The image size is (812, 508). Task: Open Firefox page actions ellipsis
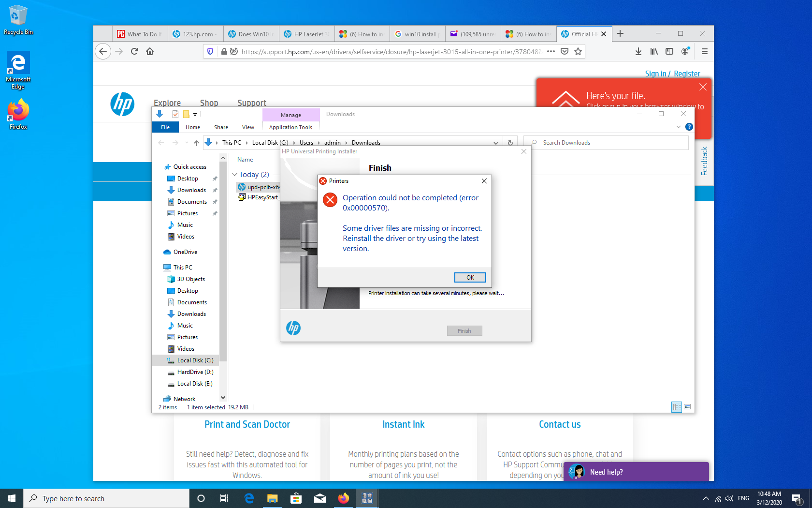[551, 51]
